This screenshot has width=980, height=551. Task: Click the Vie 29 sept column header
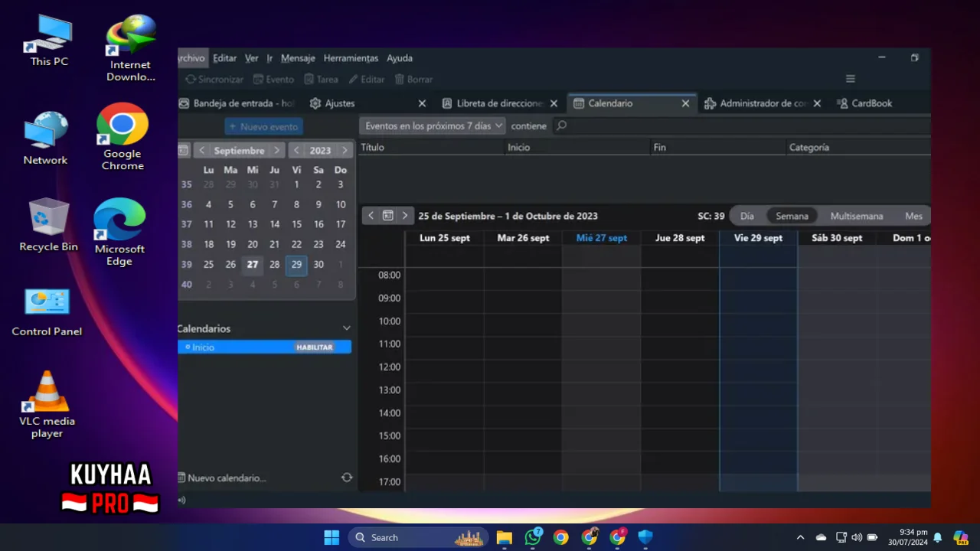pos(758,238)
